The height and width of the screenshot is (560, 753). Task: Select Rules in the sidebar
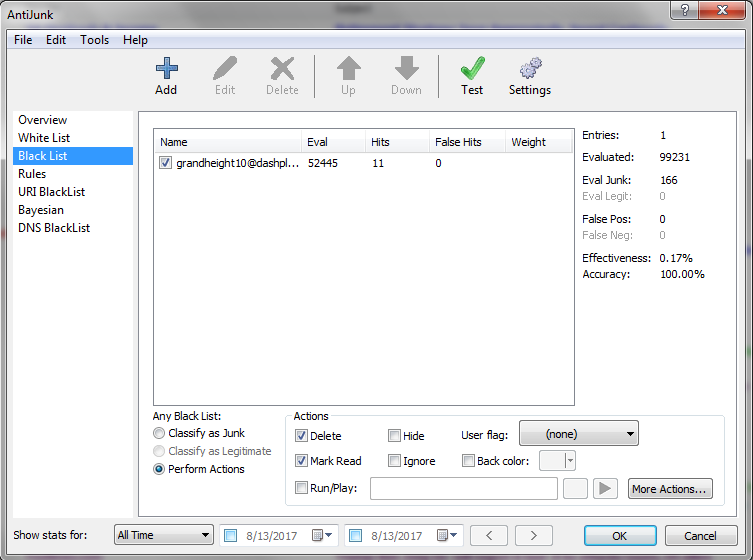73,174
